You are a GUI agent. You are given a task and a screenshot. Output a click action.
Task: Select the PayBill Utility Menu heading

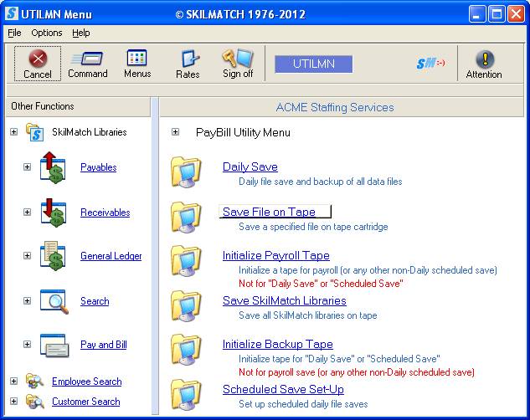(x=243, y=132)
